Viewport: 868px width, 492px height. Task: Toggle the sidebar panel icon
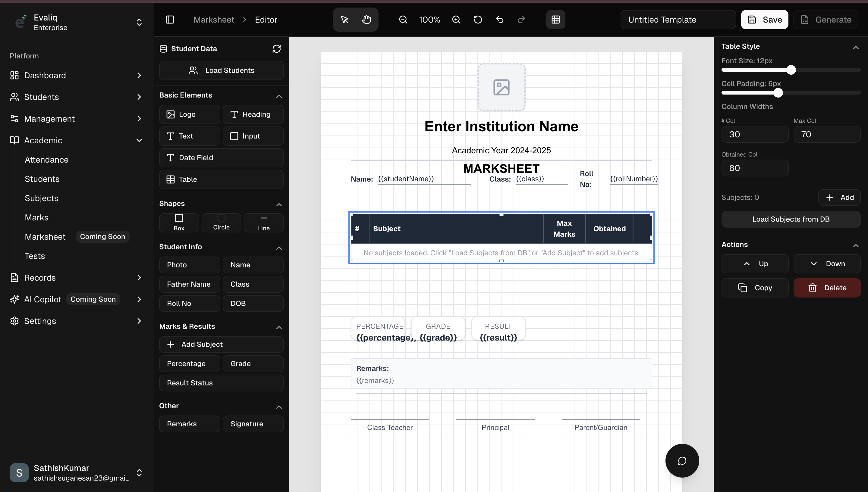[170, 20]
